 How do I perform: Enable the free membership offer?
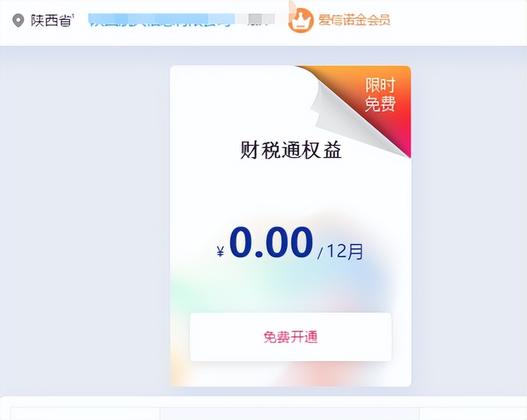click(x=290, y=337)
